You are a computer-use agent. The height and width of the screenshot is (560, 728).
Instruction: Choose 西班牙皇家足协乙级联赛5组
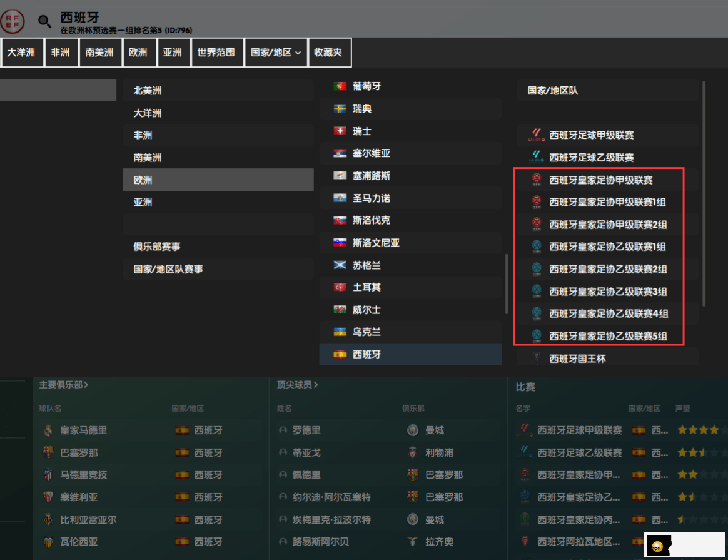click(607, 336)
